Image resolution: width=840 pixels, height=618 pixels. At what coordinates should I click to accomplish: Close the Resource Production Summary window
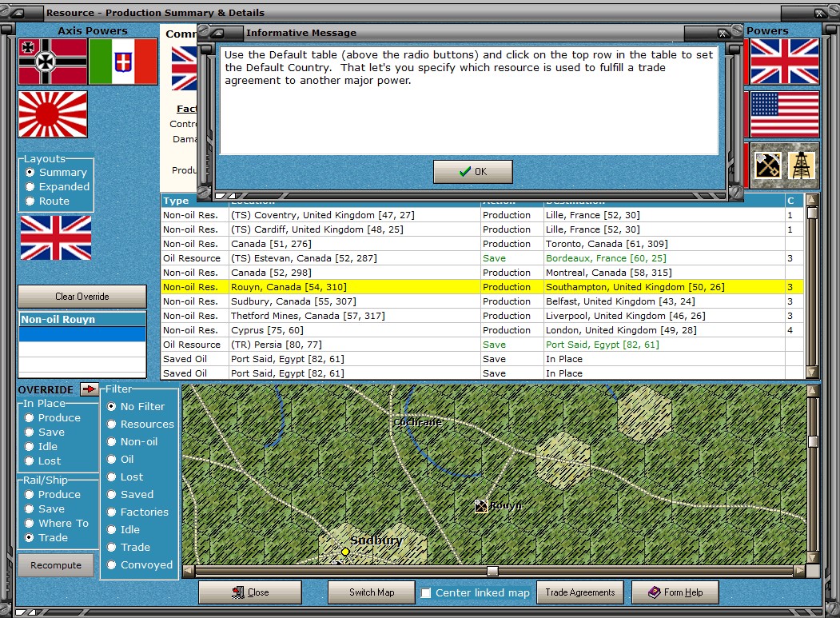coord(820,13)
